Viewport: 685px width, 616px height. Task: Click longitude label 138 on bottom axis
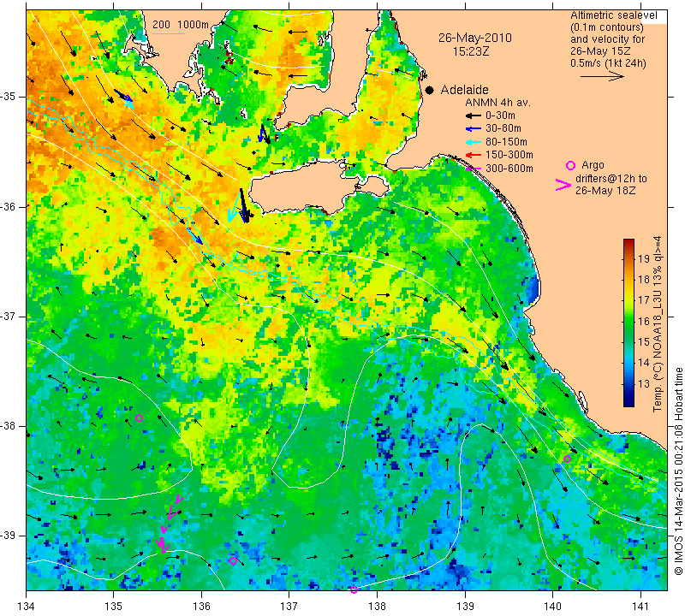coord(377,607)
